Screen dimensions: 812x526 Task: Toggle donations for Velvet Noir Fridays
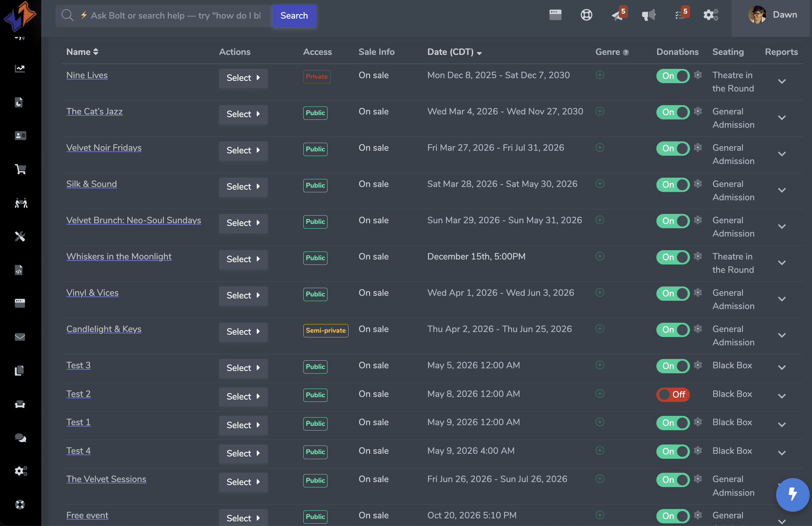[673, 148]
